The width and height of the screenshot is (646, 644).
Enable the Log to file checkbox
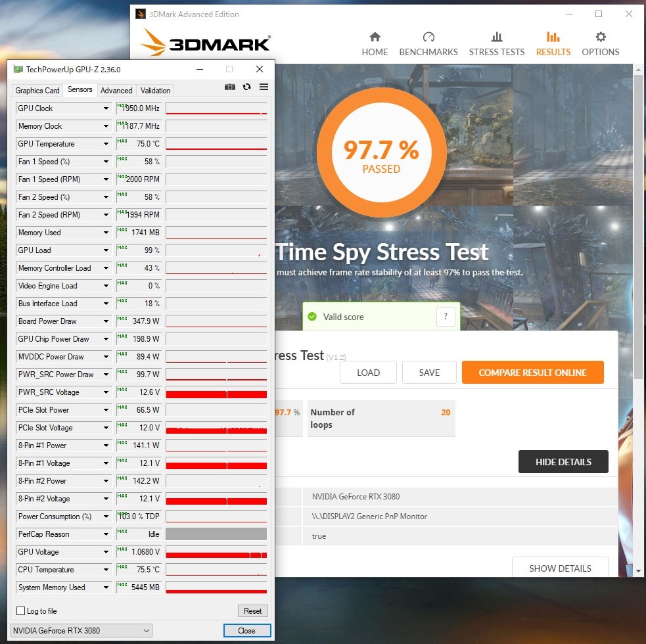(20, 610)
